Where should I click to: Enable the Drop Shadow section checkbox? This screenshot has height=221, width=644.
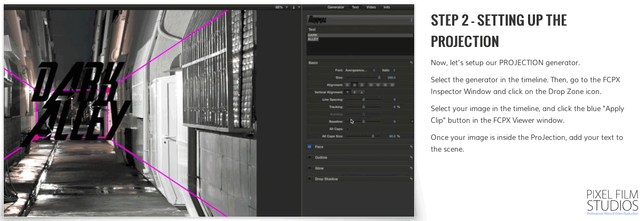pyautogui.click(x=309, y=179)
